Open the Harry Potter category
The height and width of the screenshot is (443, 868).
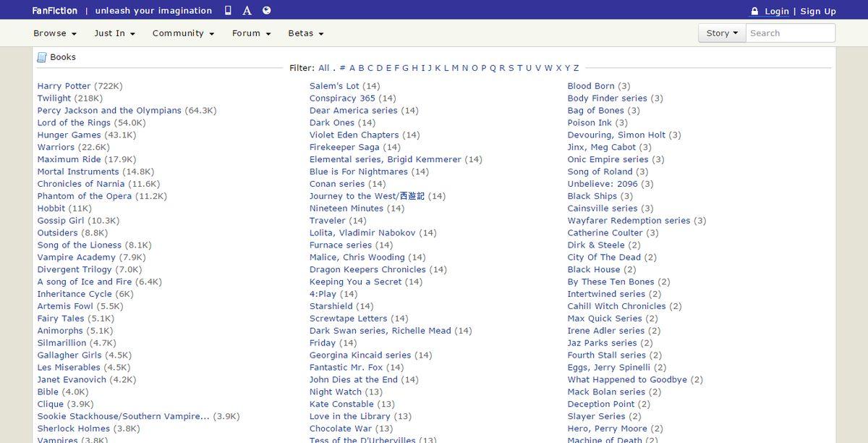click(64, 86)
